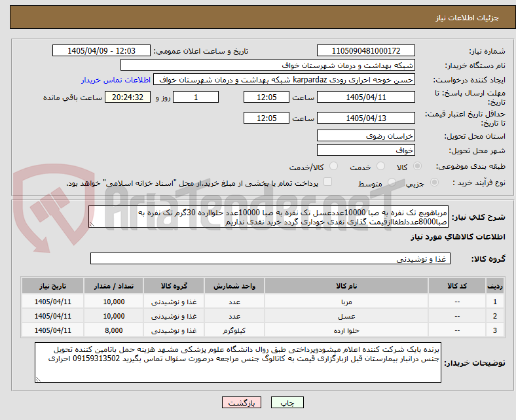Select the جزیی purchase type radio
This screenshot has height=420, width=516.
(x=434, y=183)
